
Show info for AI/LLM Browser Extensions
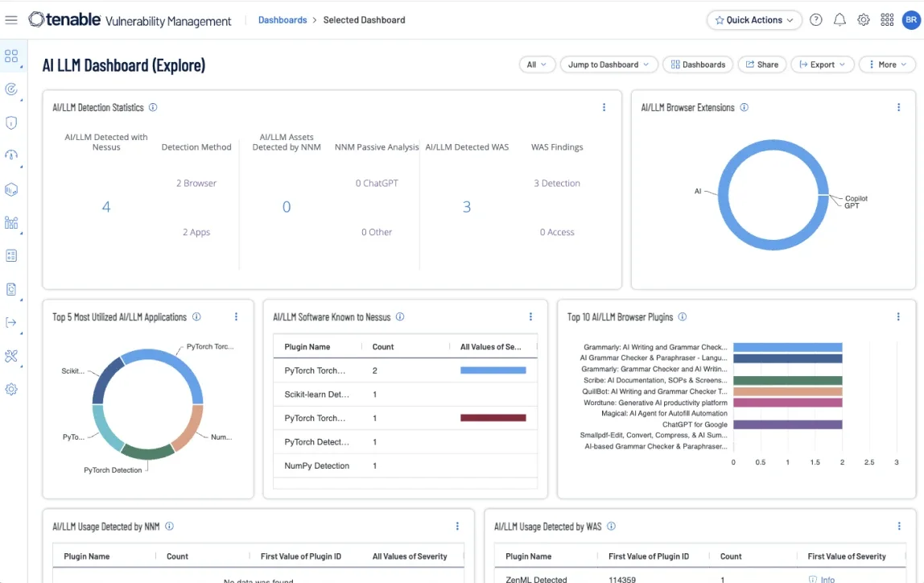click(x=745, y=107)
